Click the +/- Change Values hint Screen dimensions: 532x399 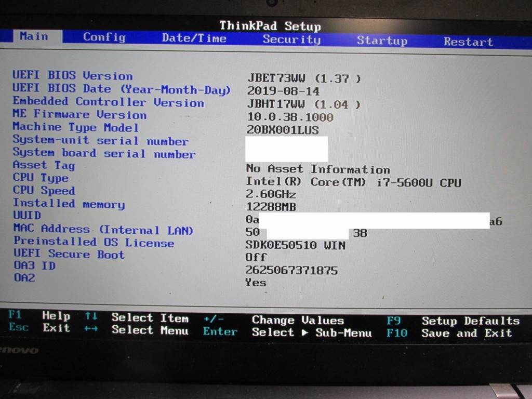point(273,320)
